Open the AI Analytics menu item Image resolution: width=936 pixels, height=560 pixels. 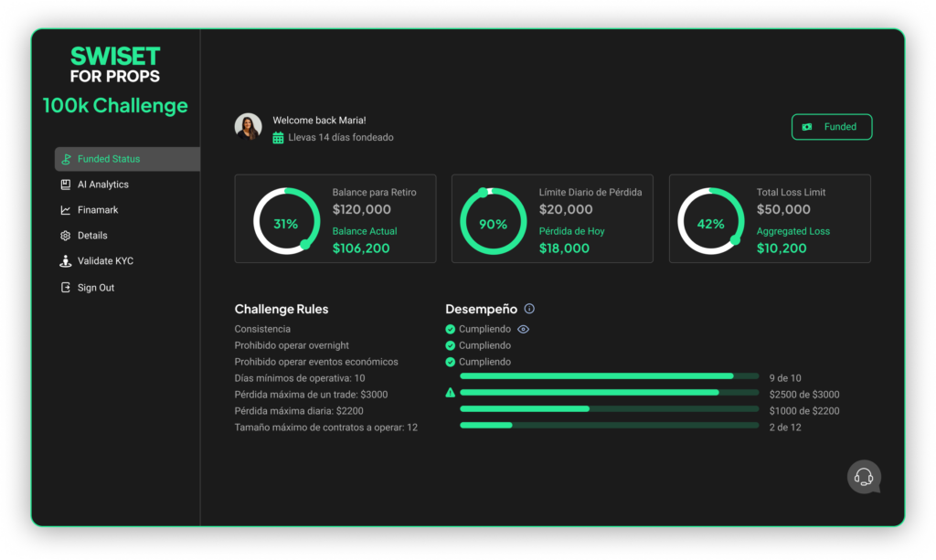tap(102, 185)
